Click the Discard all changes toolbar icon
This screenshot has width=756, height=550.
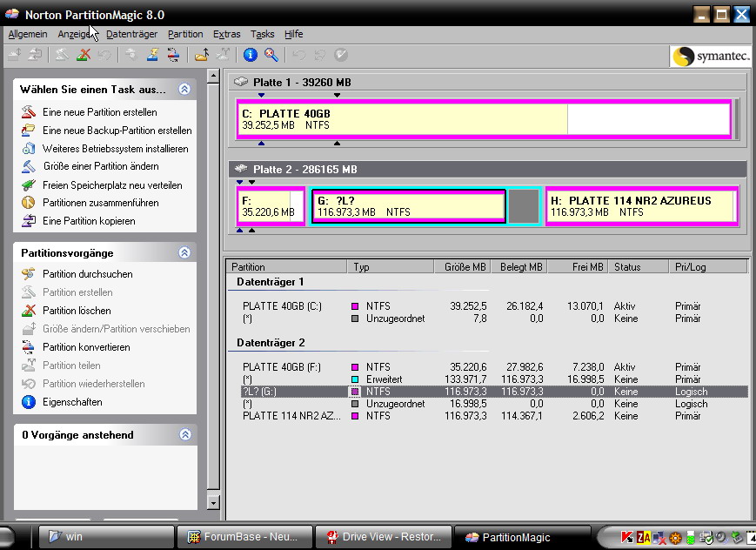pyautogui.click(x=319, y=55)
